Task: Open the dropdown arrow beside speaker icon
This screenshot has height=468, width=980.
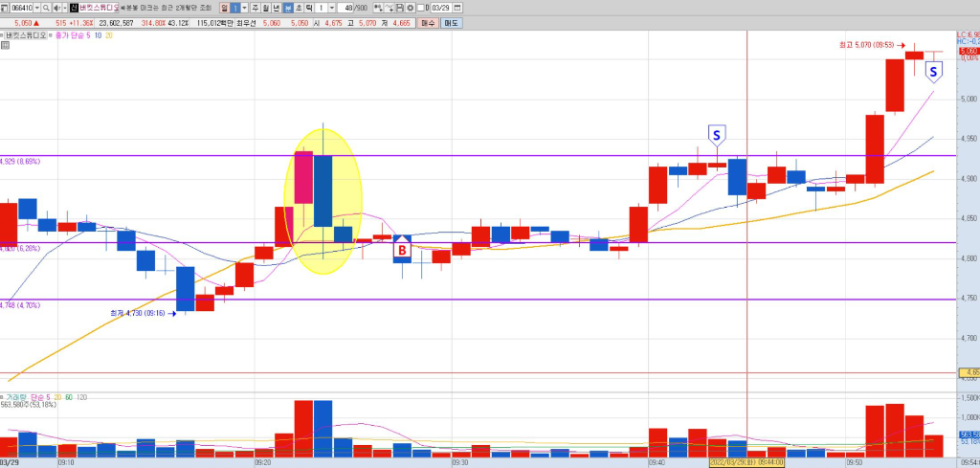Action: [65, 8]
